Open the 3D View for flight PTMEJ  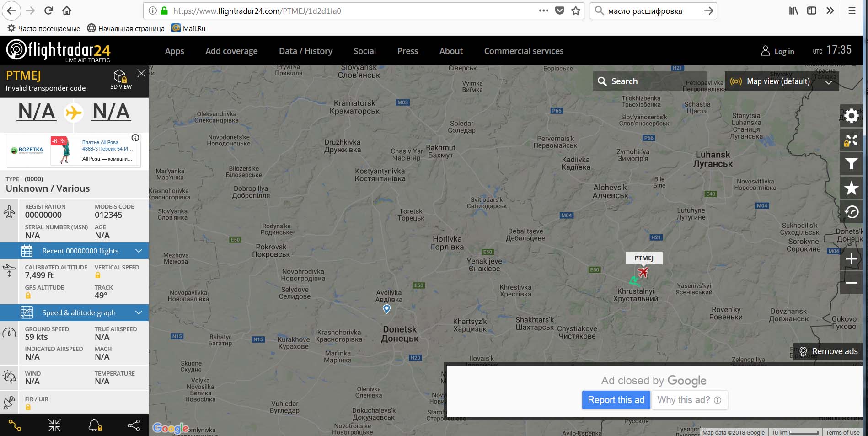(x=120, y=79)
